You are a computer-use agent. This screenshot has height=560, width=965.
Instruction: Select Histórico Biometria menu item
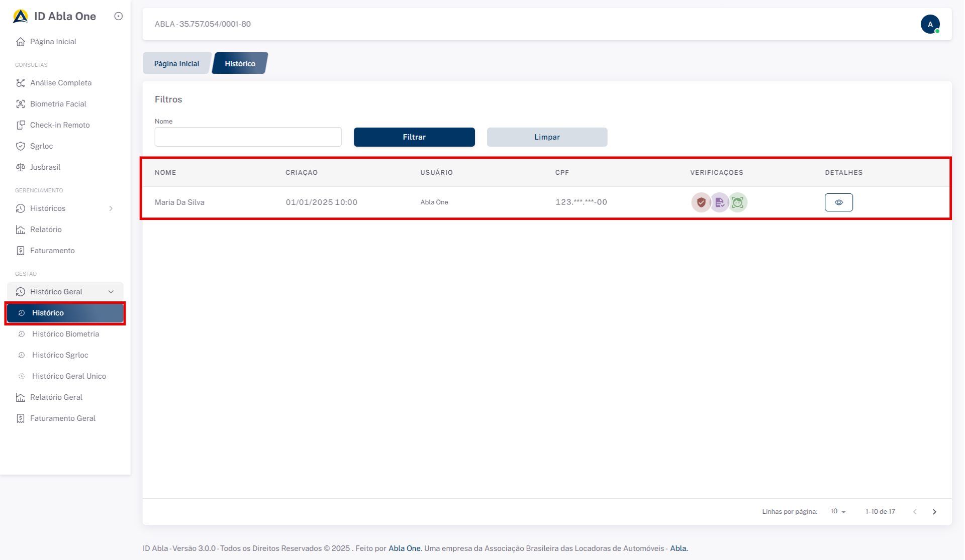(x=65, y=334)
